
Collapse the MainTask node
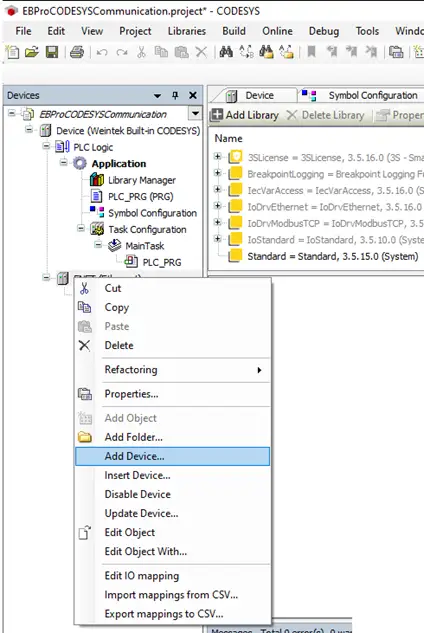[98, 245]
